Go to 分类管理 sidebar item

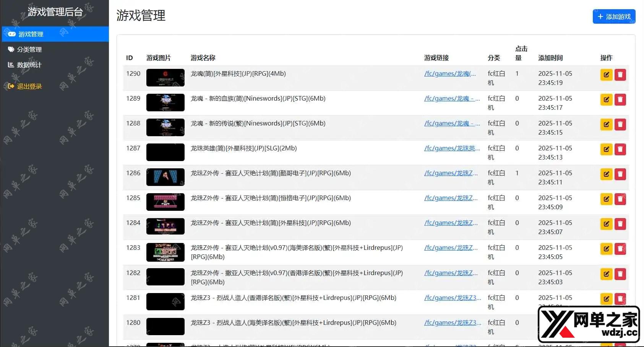click(29, 49)
